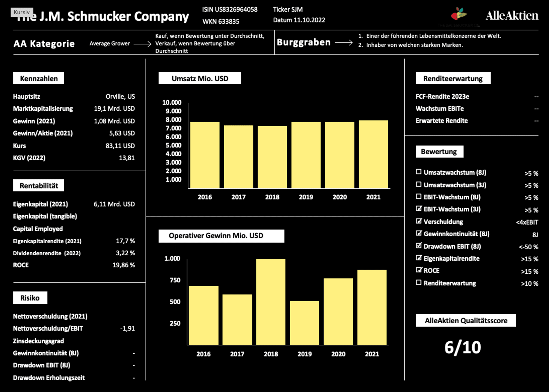The image size is (549, 392).
Task: Click the AlleAktien brand logo text
Action: [512, 15]
